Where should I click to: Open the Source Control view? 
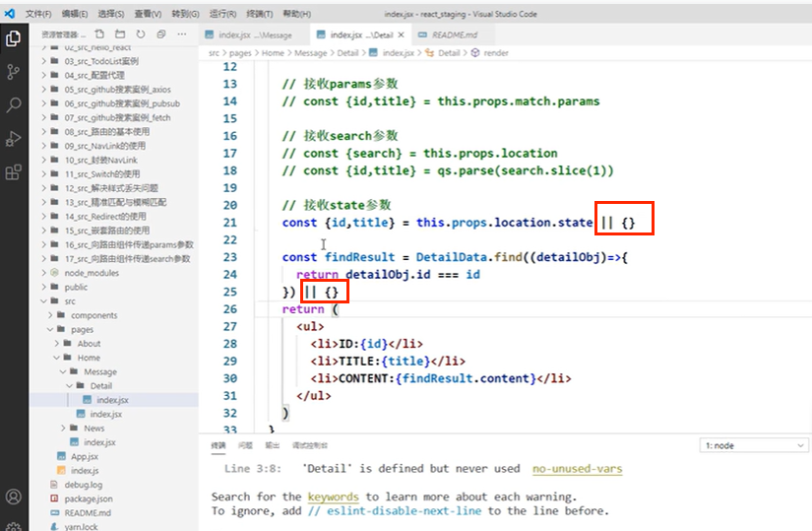[14, 72]
